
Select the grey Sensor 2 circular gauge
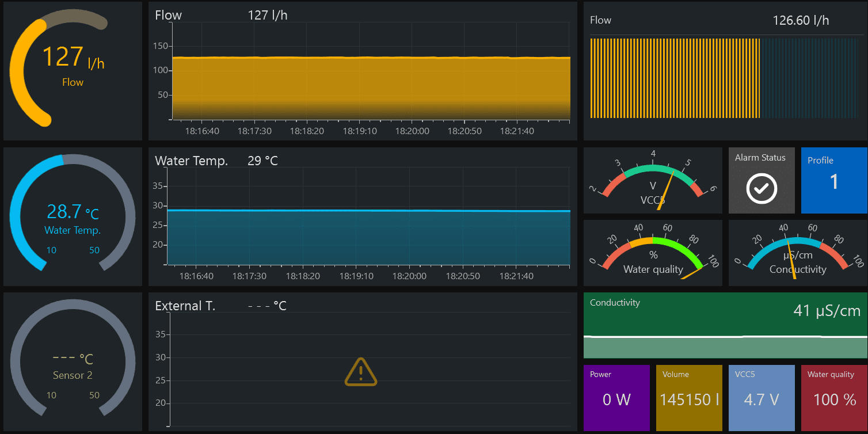73,357
